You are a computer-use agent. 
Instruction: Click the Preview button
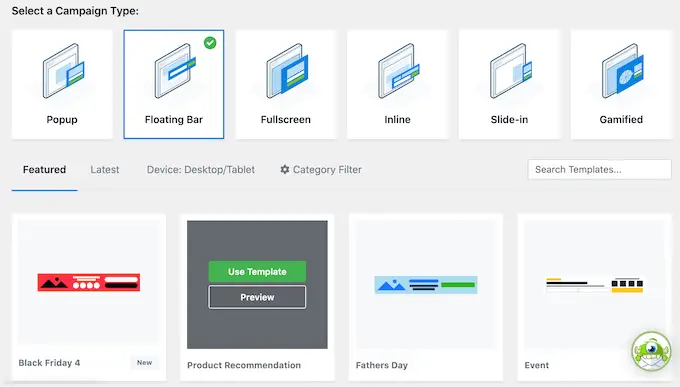point(257,297)
